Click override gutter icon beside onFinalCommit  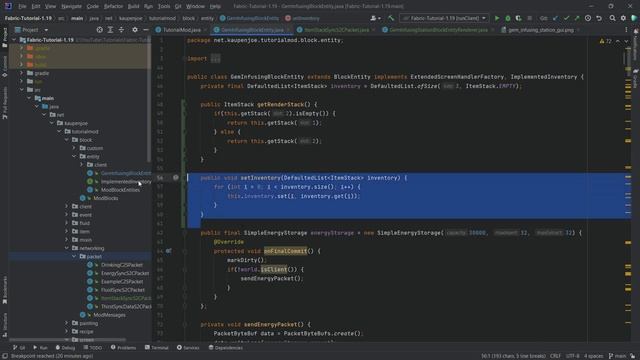pyautogui.click(x=169, y=251)
